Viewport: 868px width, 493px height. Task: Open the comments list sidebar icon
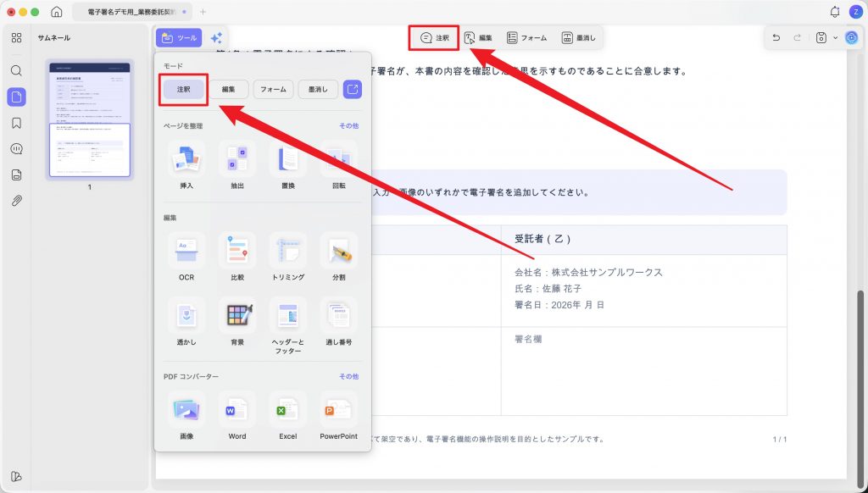[17, 149]
